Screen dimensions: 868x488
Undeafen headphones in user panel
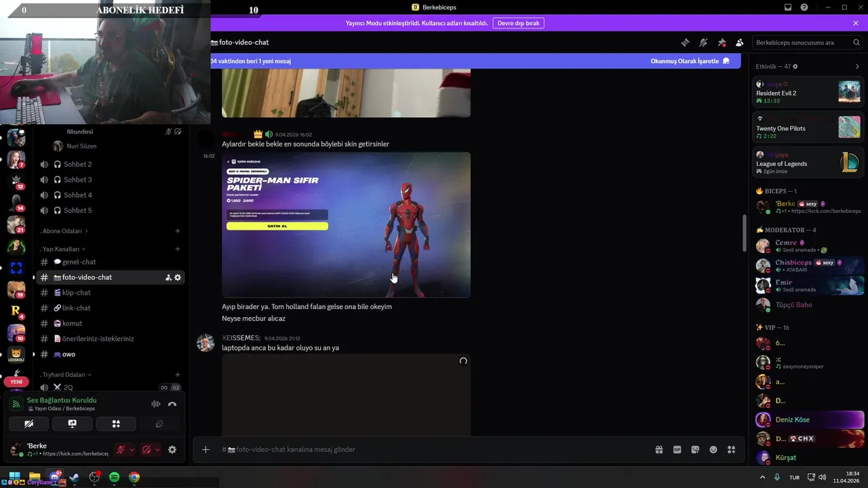click(x=146, y=449)
